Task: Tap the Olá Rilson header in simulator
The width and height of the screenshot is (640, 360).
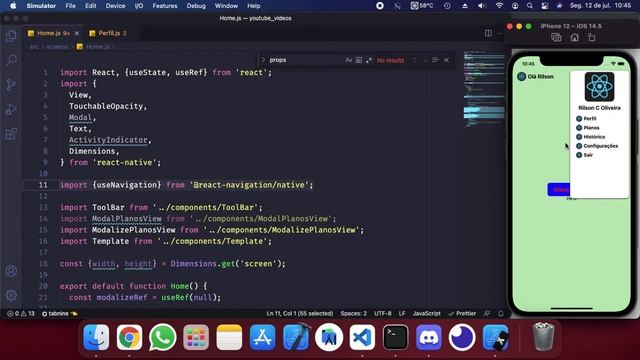Action: (x=536, y=76)
